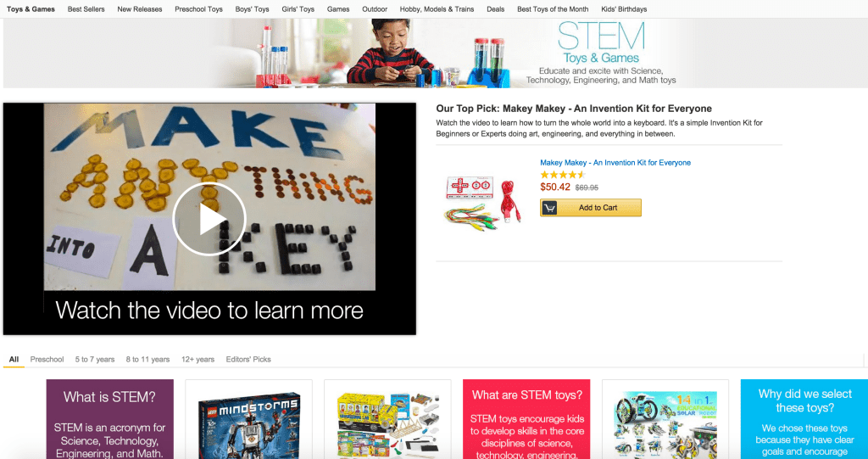The height and width of the screenshot is (459, 868).
Task: Show the 12+ years toys tab
Action: coord(198,359)
